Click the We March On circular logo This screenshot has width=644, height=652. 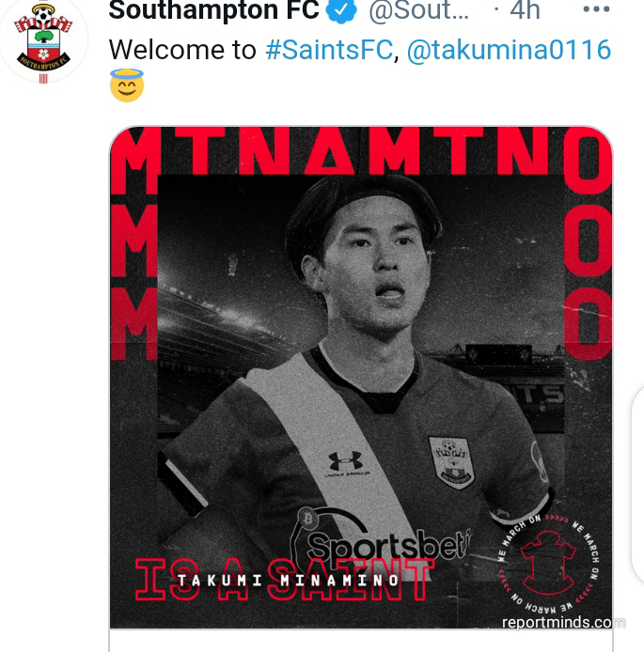click(x=549, y=563)
